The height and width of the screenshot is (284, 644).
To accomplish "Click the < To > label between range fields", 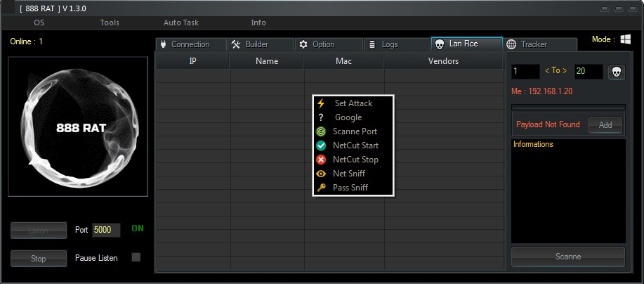I will pyautogui.click(x=556, y=71).
